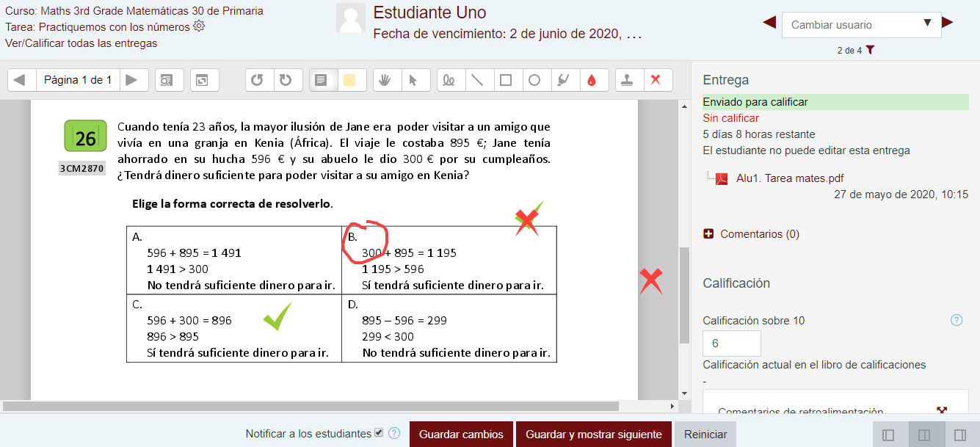This screenshot has width=980, height=447.
Task: Select the line drawing tool
Action: [477, 80]
